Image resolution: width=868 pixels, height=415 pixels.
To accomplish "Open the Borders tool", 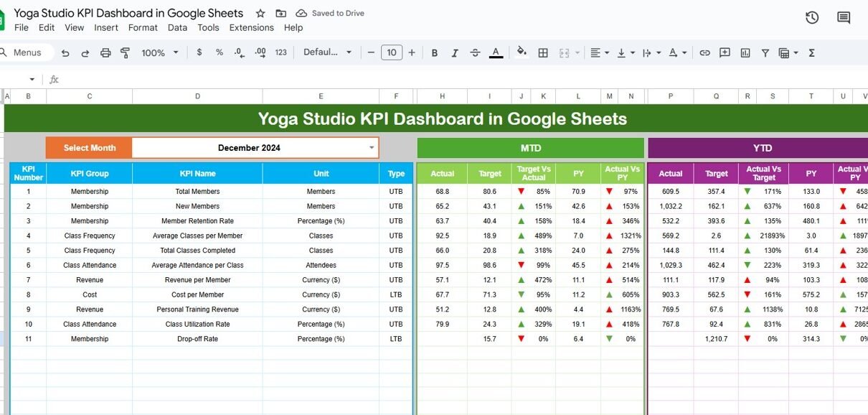I will 543,52.
